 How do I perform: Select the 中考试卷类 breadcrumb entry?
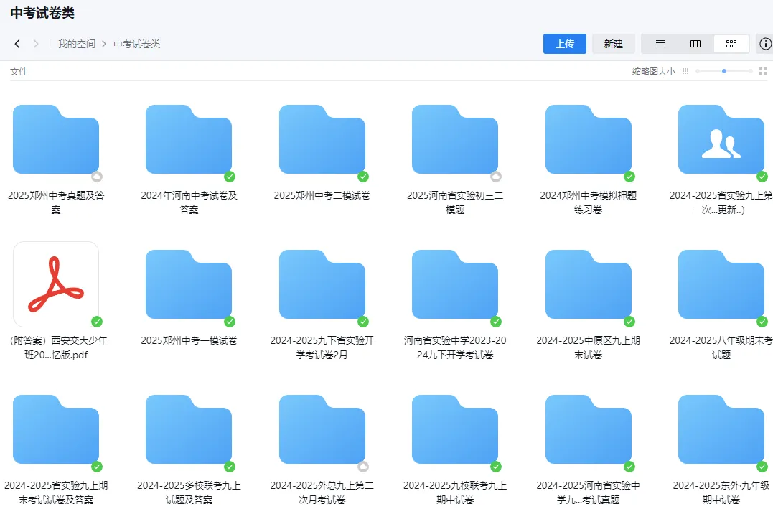point(136,44)
